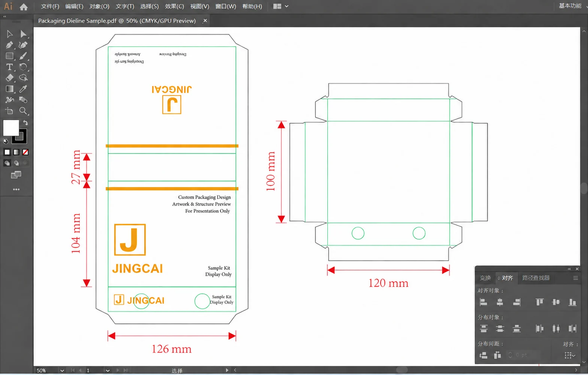Distribute objects by vertical center
Viewport: 588px width, 375px height.
500,329
